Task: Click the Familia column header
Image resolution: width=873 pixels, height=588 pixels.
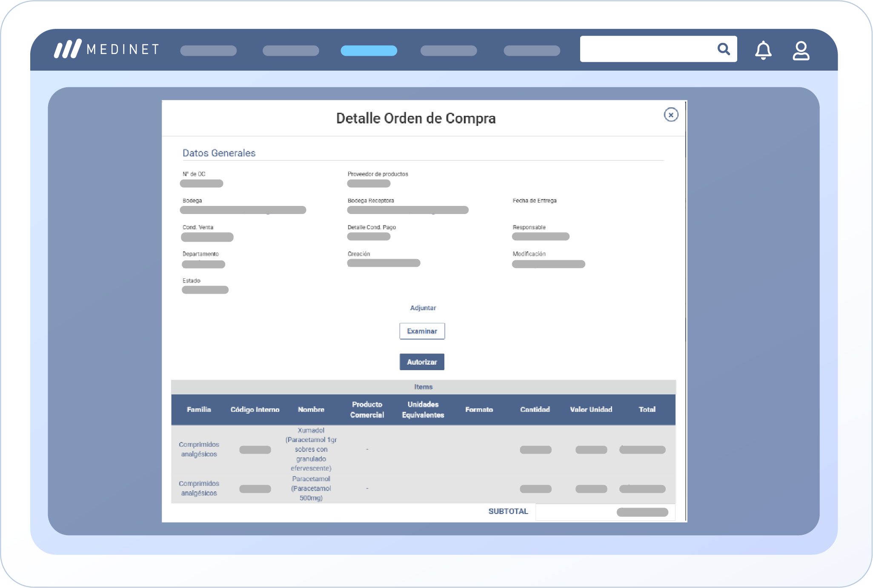Action: pyautogui.click(x=199, y=409)
